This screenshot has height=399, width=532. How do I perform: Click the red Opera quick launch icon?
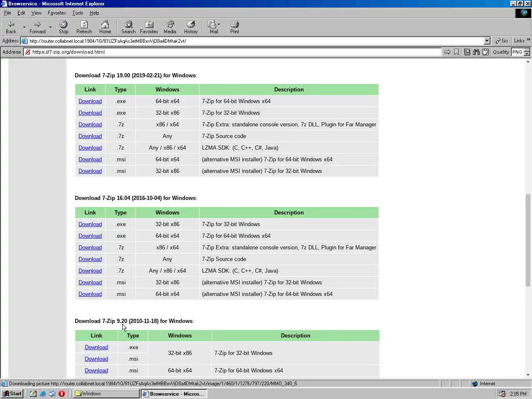click(x=62, y=394)
